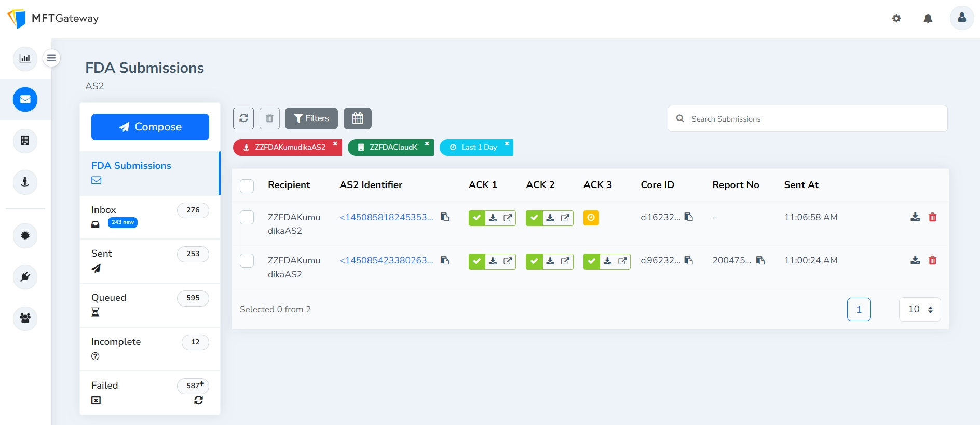Expand the Filters dropdown button
980x425 pixels.
coord(311,118)
